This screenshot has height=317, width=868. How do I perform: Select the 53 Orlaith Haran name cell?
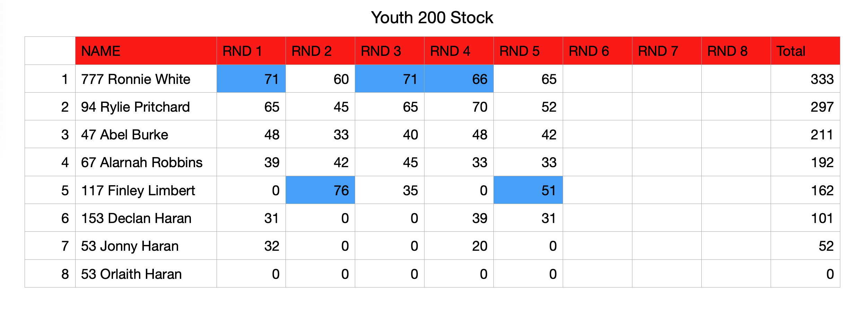tap(146, 274)
